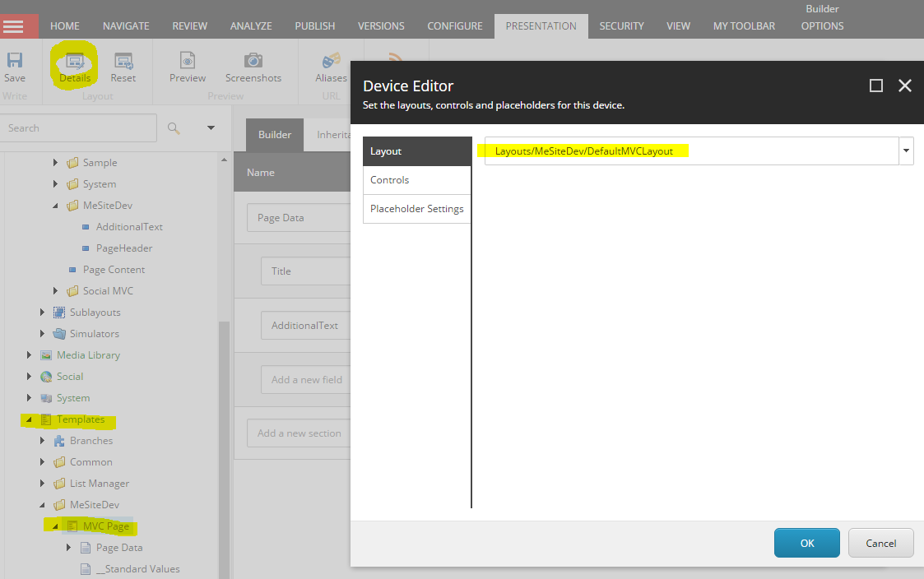Image resolution: width=924 pixels, height=579 pixels.
Task: Expand the List Manager folder
Action: coord(42,484)
